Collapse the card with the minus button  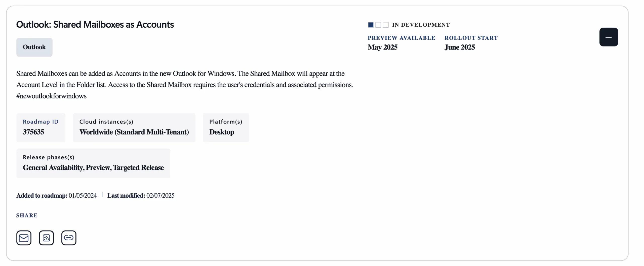pyautogui.click(x=608, y=37)
